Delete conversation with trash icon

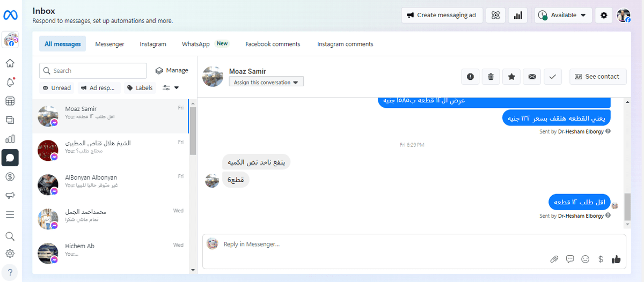point(491,77)
